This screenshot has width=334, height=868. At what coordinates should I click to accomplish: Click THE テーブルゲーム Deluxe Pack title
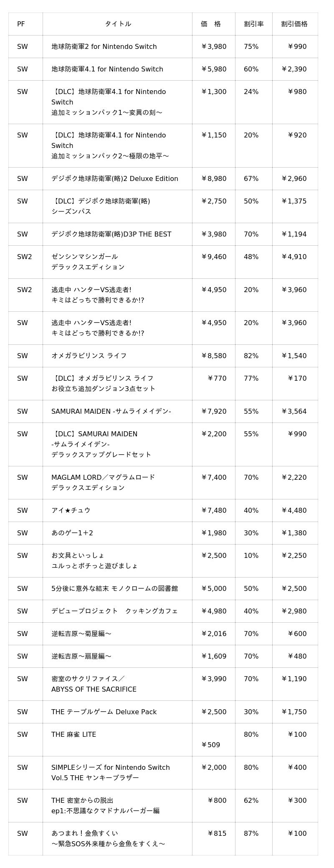(104, 712)
